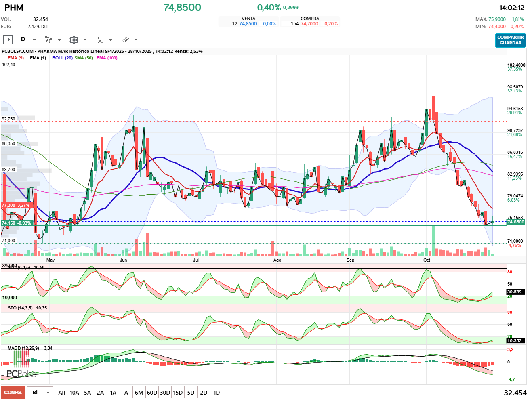Image resolution: width=532 pixels, height=401 pixels.
Task: Click the 77,300 red price level marker
Action: point(16,205)
